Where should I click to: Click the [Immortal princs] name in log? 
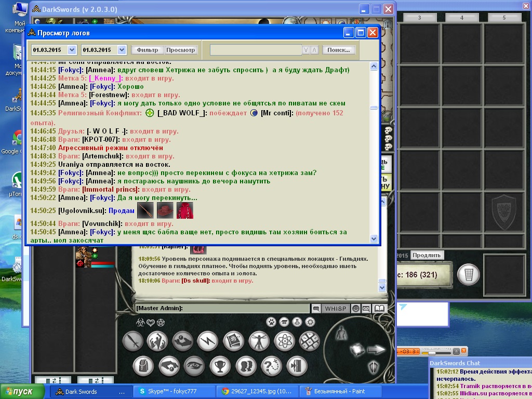point(111,190)
